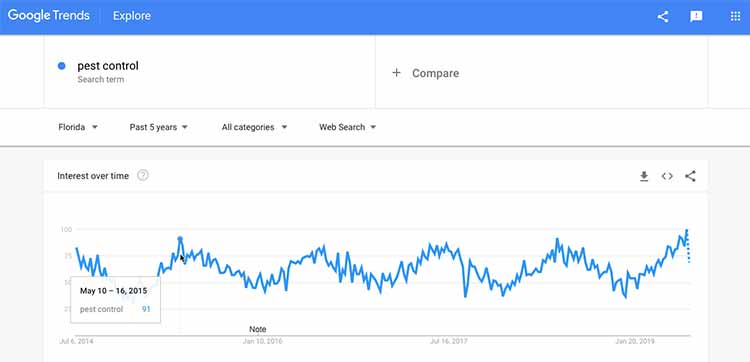
Task: Download the interest over time CSV
Action: coord(644,176)
